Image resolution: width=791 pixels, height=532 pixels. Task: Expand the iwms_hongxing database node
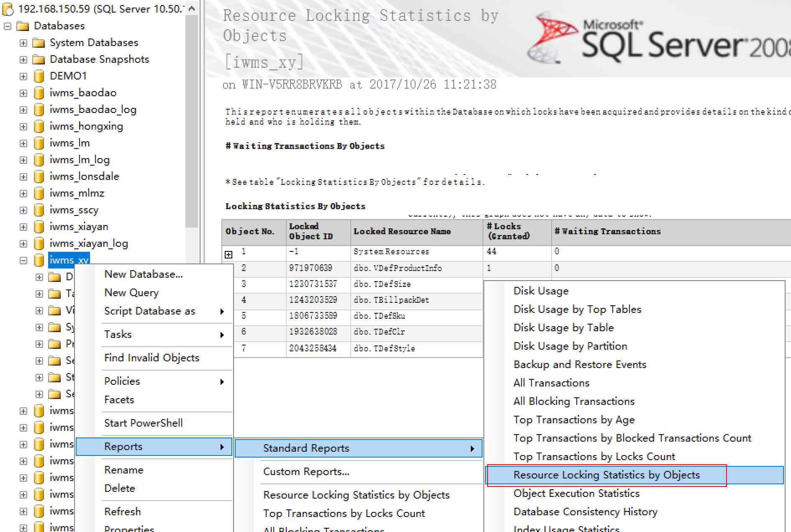[x=23, y=127]
